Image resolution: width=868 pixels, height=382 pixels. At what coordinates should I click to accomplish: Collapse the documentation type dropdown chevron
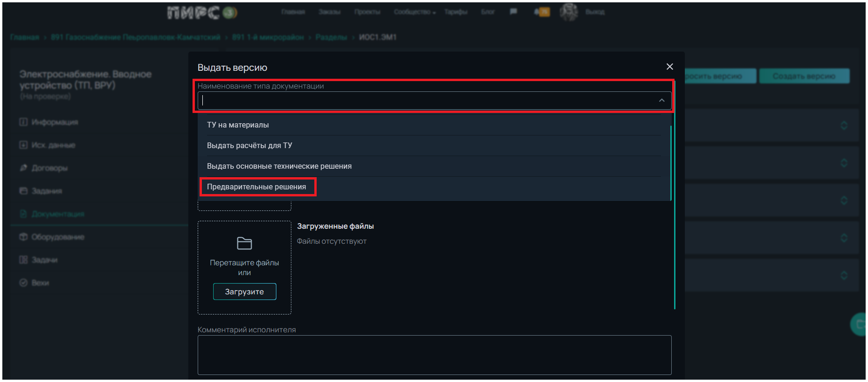point(661,100)
